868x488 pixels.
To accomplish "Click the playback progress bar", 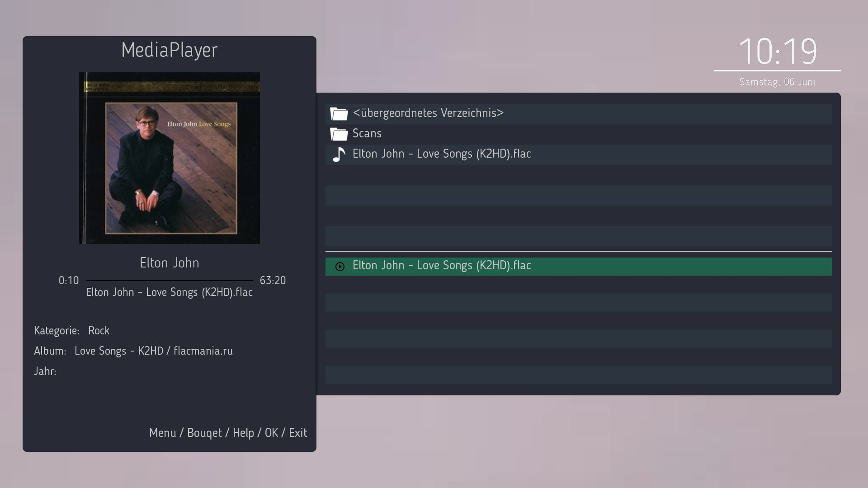I will pyautogui.click(x=170, y=281).
